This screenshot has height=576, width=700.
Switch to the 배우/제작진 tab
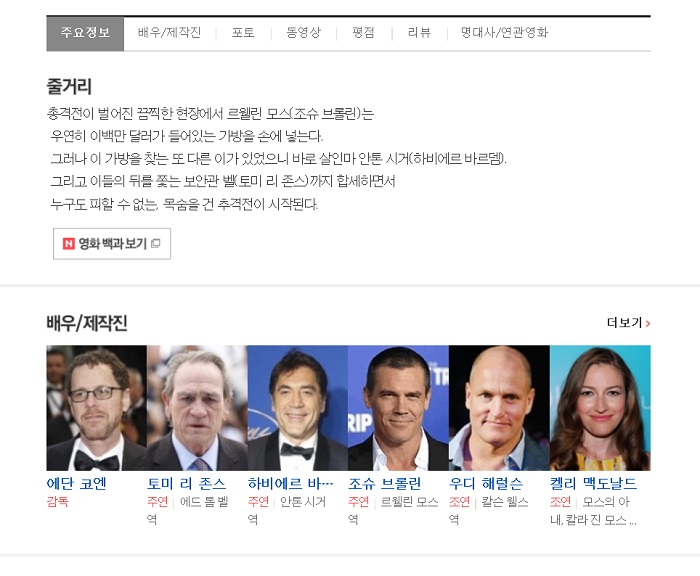[169, 33]
